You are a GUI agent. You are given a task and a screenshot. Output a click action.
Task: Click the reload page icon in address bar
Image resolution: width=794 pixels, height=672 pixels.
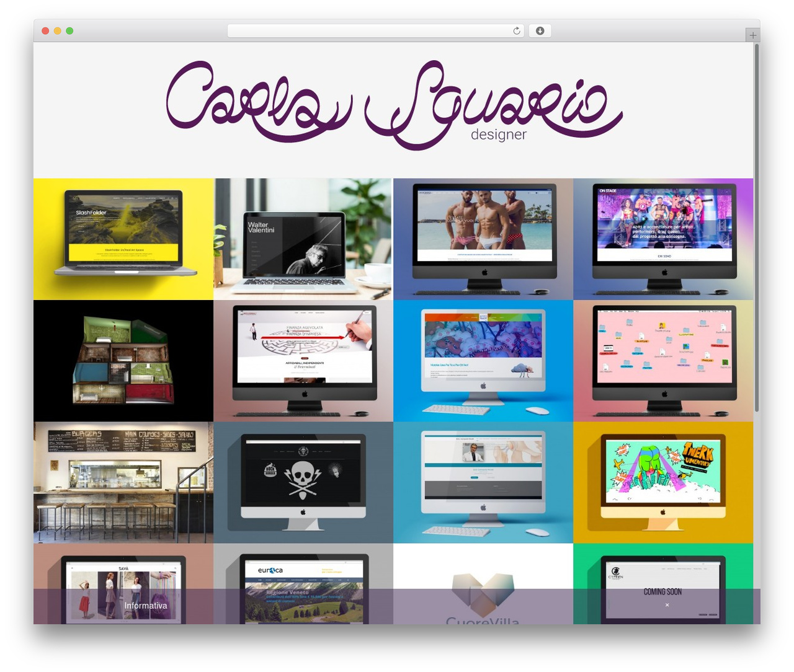click(x=516, y=31)
